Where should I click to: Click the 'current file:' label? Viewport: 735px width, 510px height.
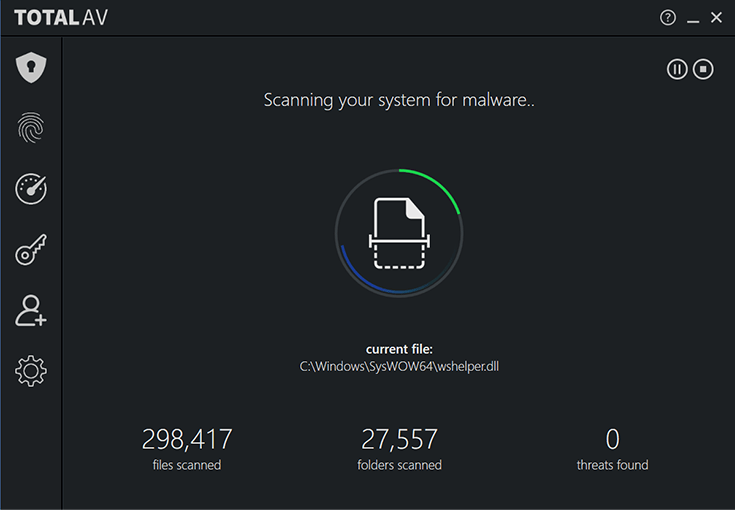coord(399,349)
